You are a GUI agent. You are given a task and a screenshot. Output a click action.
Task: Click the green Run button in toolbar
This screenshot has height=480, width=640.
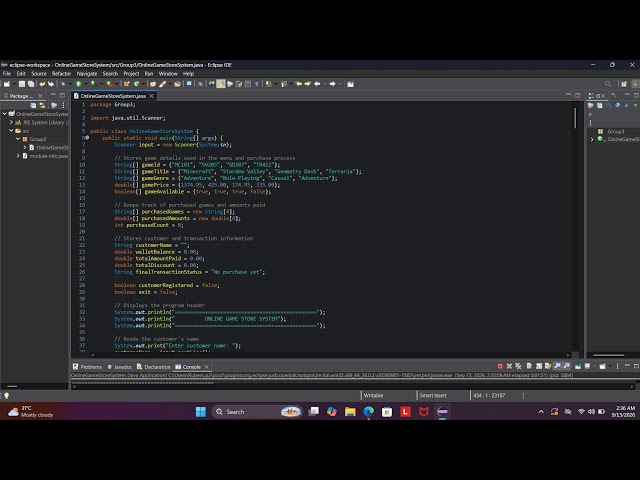78,84
